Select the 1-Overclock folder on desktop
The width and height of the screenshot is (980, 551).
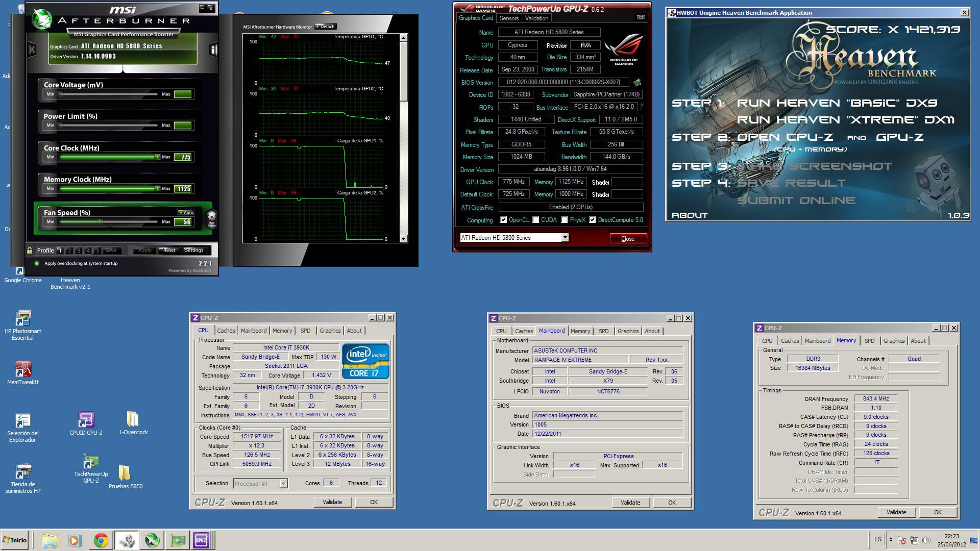click(133, 423)
